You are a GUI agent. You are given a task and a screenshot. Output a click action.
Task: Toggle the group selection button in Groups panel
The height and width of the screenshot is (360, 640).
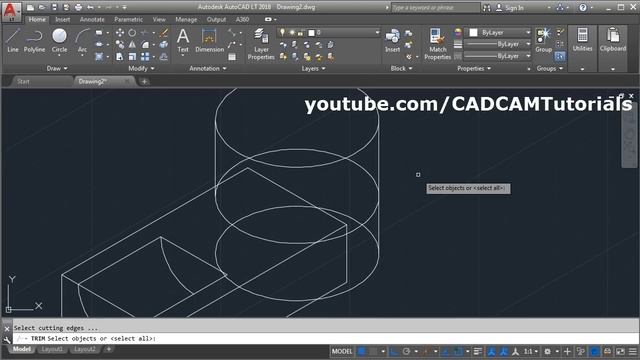pos(560,56)
